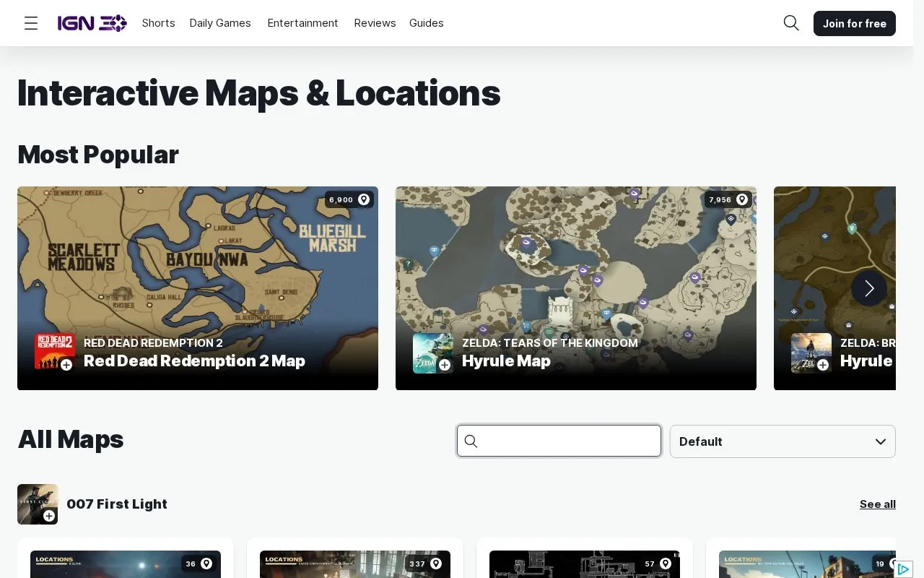The image size is (924, 578).
Task: Add Red Dead Redemption 2 game with plus icon
Action: [66, 365]
